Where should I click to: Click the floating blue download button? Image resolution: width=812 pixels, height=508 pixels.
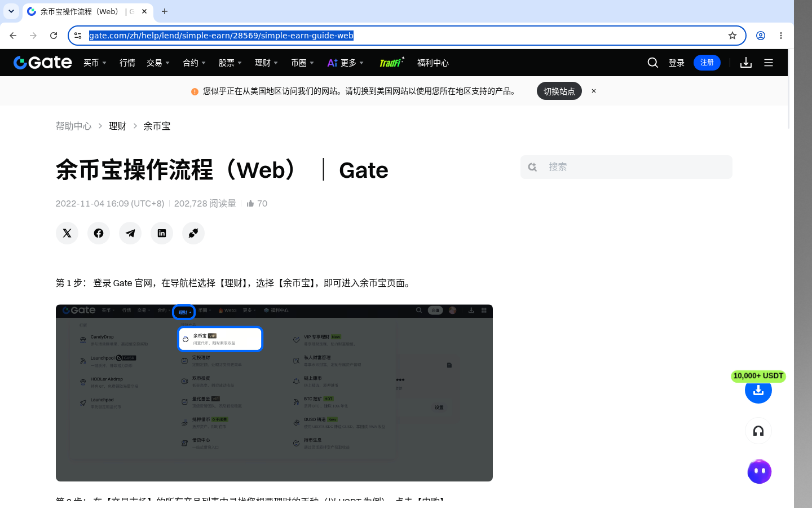(x=758, y=390)
